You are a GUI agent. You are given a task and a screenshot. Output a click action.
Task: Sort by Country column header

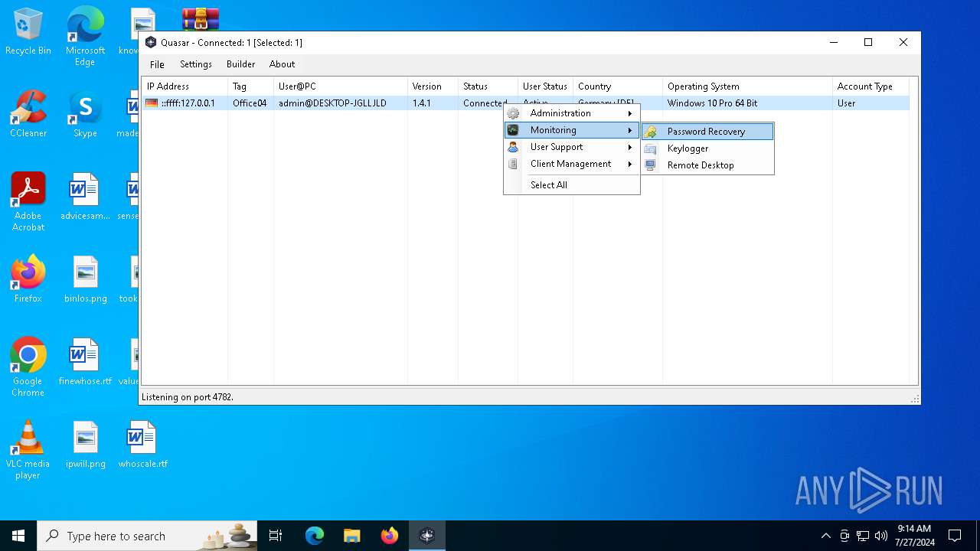coord(617,86)
